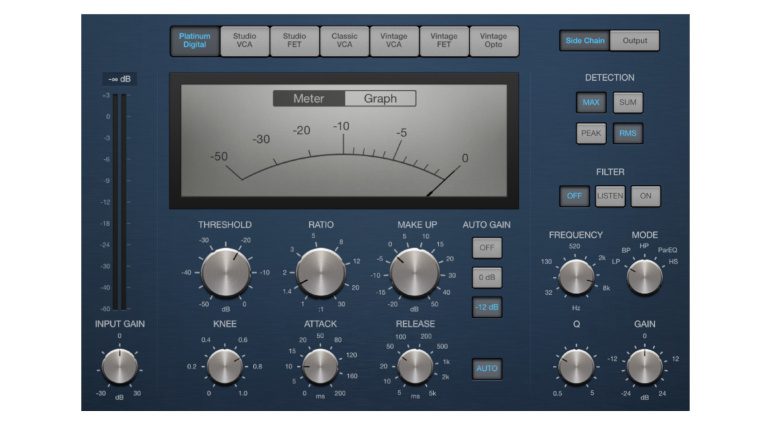Set detection to MAX

click(591, 103)
